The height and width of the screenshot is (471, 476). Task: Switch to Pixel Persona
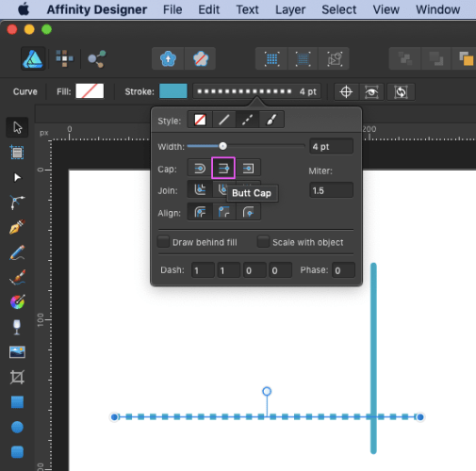point(64,58)
